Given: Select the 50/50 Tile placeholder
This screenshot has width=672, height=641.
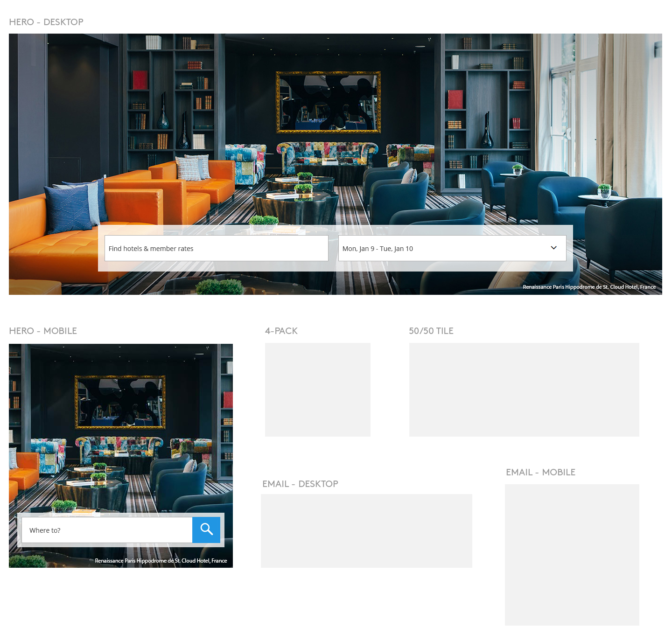Looking at the screenshot, I should [524, 390].
